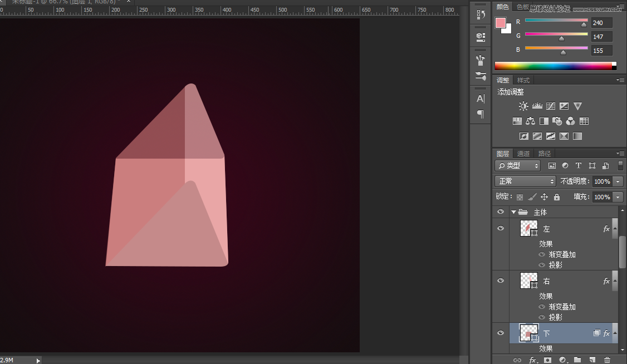Viewport: 627px width, 364px height.
Task: Add layer style fx at panel bottom
Action: coord(533,360)
